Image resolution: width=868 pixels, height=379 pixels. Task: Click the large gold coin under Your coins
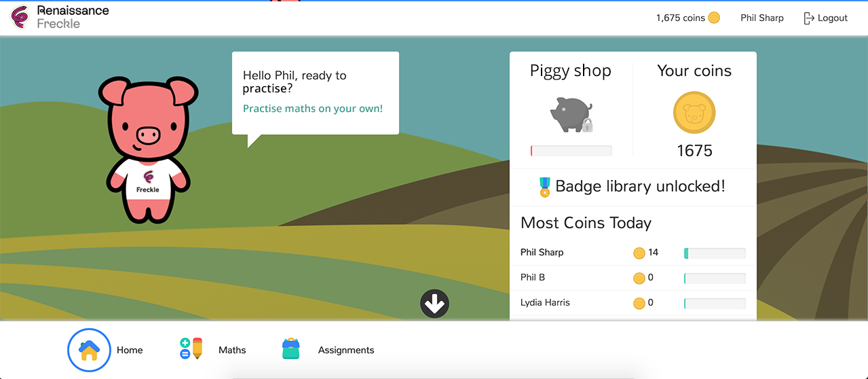tap(694, 113)
